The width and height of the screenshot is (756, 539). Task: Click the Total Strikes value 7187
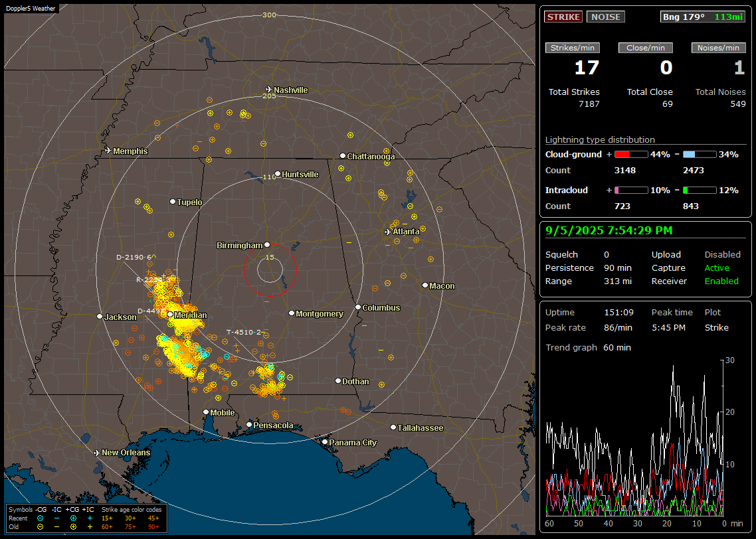589,104
